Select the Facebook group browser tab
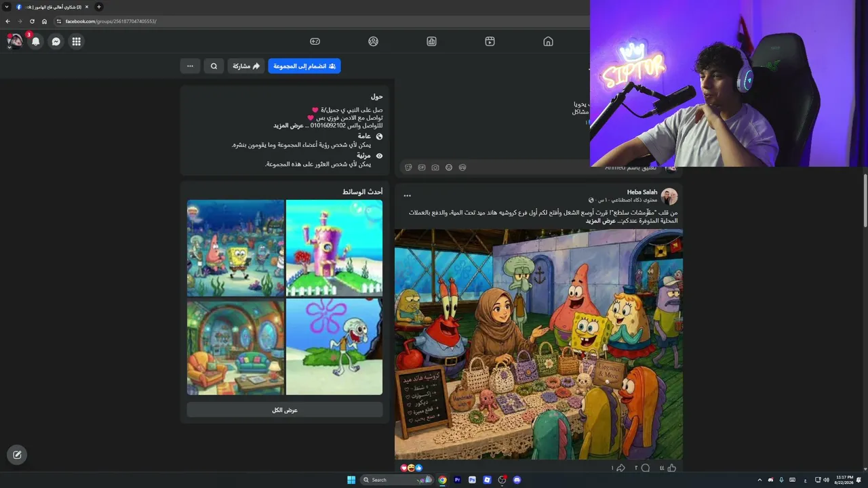868x488 pixels. point(53,7)
